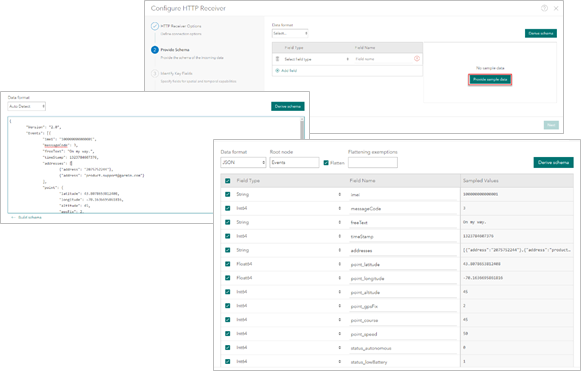
Task: Uncheck the status_lowBattery field checkbox
Action: pos(228,361)
